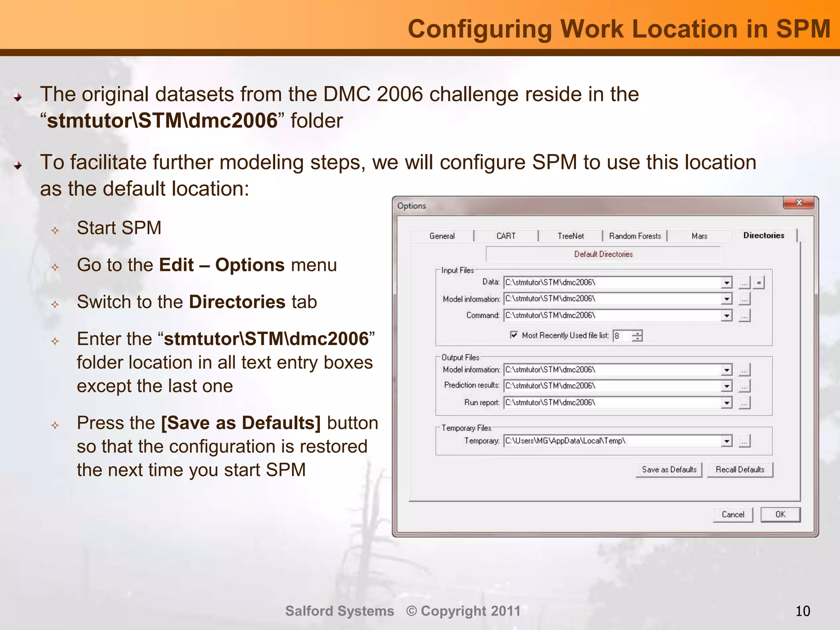Select the Directories tab

click(764, 235)
